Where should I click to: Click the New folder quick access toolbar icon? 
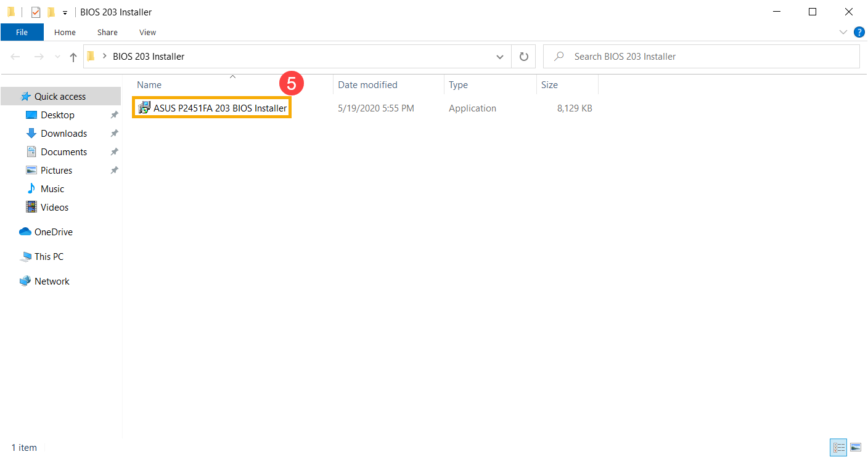pos(51,12)
